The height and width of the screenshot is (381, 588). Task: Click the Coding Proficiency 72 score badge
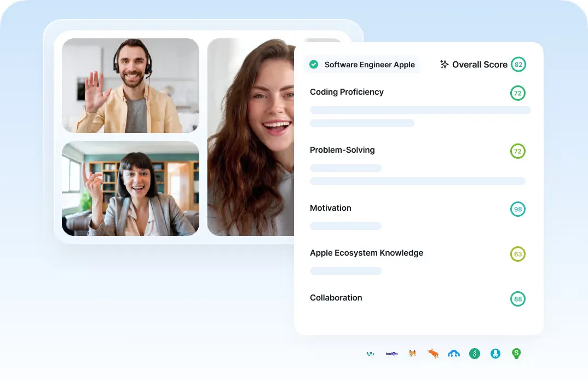click(517, 93)
